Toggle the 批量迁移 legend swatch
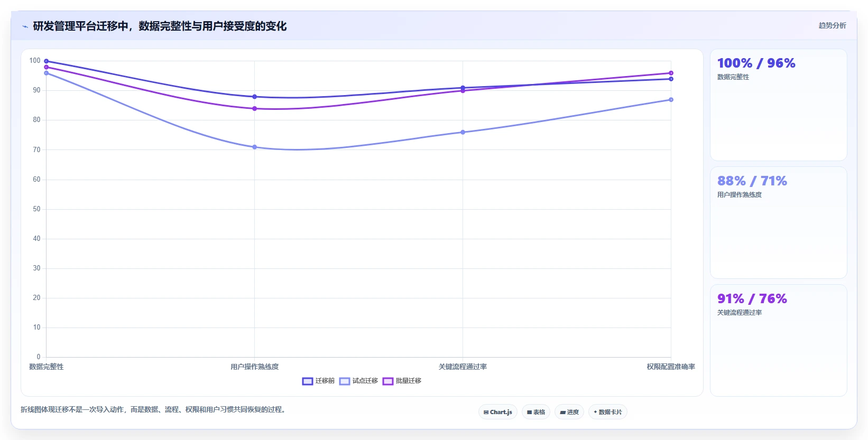 [388, 381]
